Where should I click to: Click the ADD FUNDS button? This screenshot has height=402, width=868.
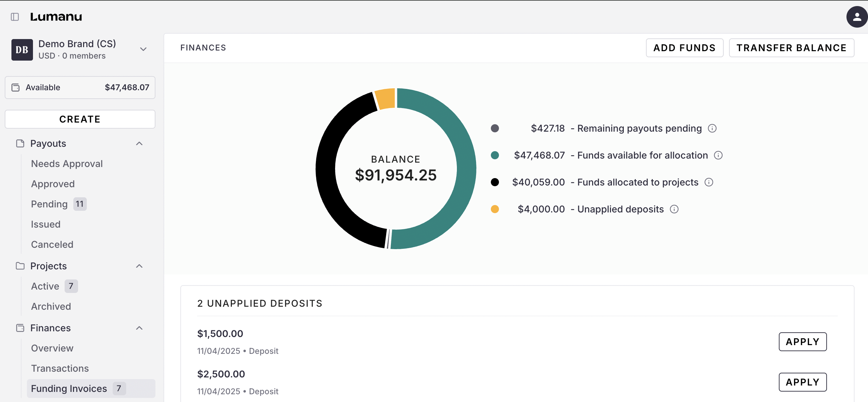(684, 48)
